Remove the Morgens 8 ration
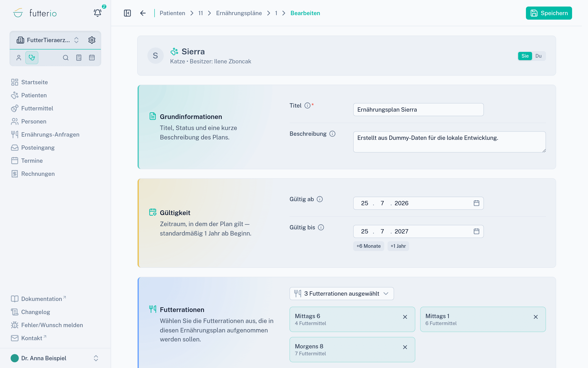 (405, 347)
